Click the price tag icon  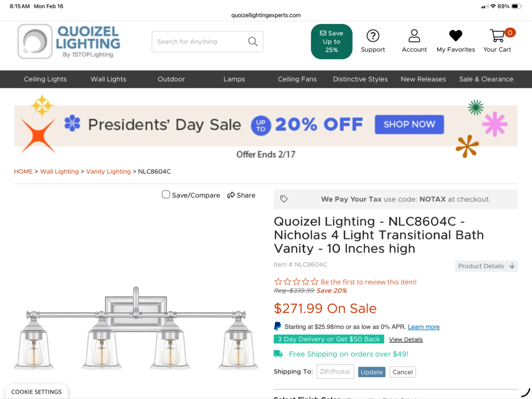[284, 199]
